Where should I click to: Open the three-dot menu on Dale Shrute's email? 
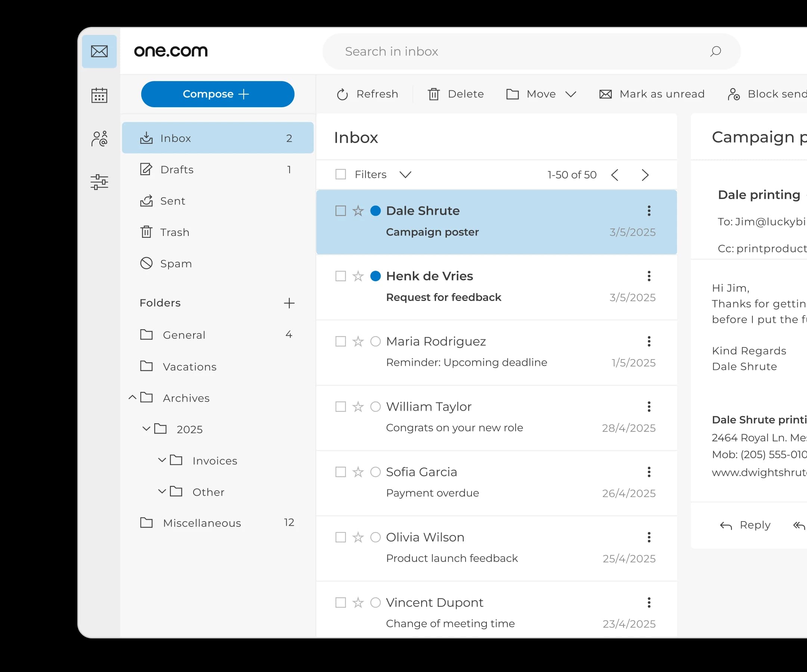point(649,211)
